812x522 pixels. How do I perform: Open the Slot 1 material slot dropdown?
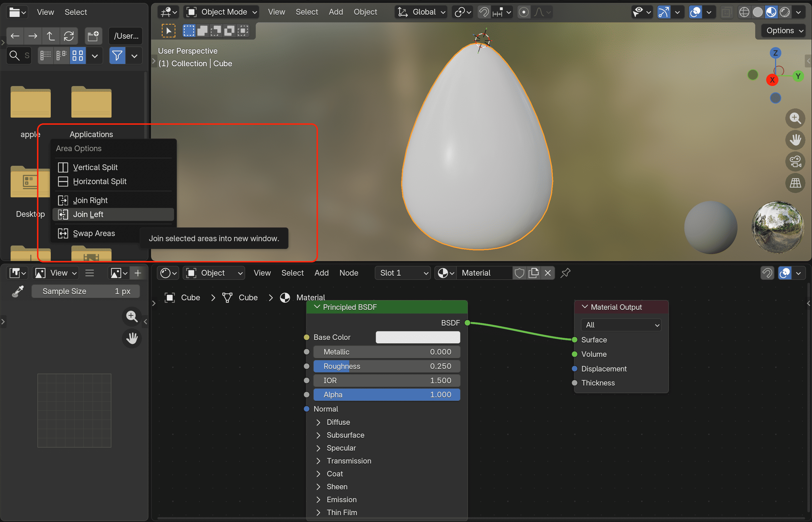(x=403, y=273)
